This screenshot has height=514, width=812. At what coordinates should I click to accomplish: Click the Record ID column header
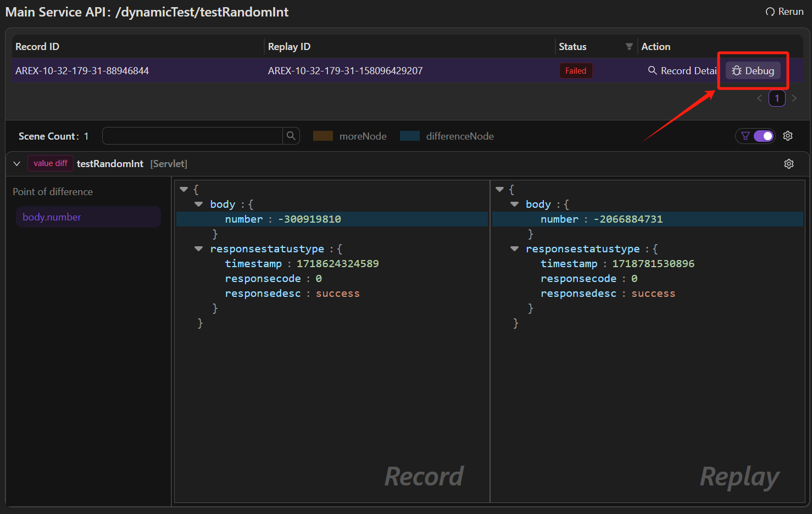[x=37, y=47]
